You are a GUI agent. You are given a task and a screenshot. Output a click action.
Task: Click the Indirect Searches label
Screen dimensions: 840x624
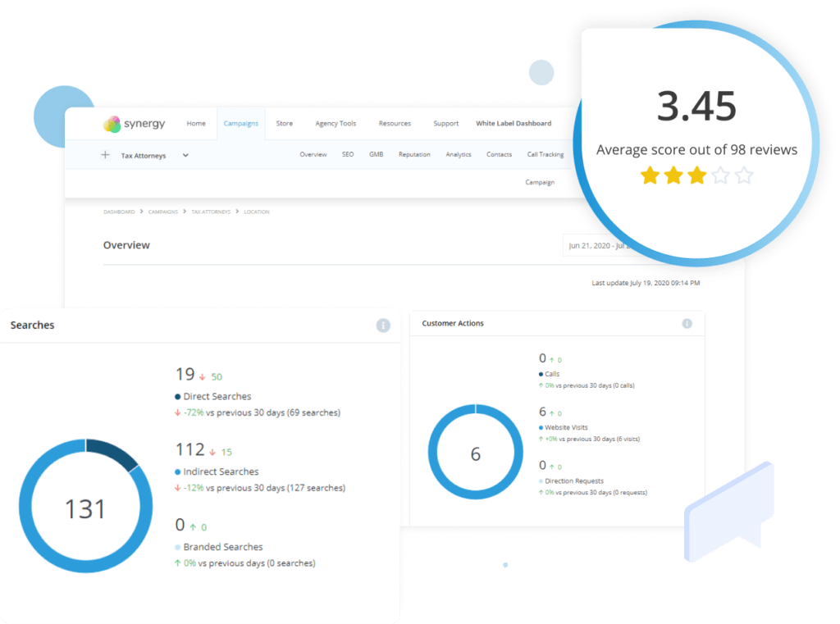point(221,471)
